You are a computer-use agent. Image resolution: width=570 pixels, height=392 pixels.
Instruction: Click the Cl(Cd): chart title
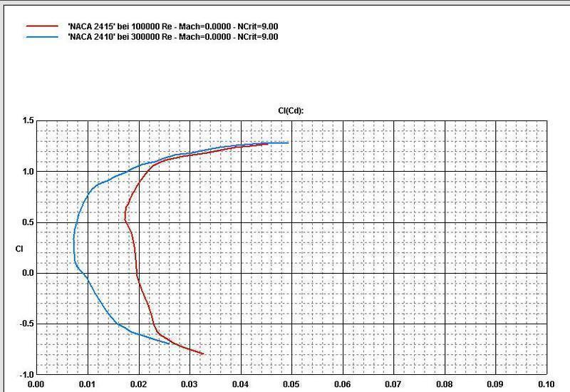(291, 110)
